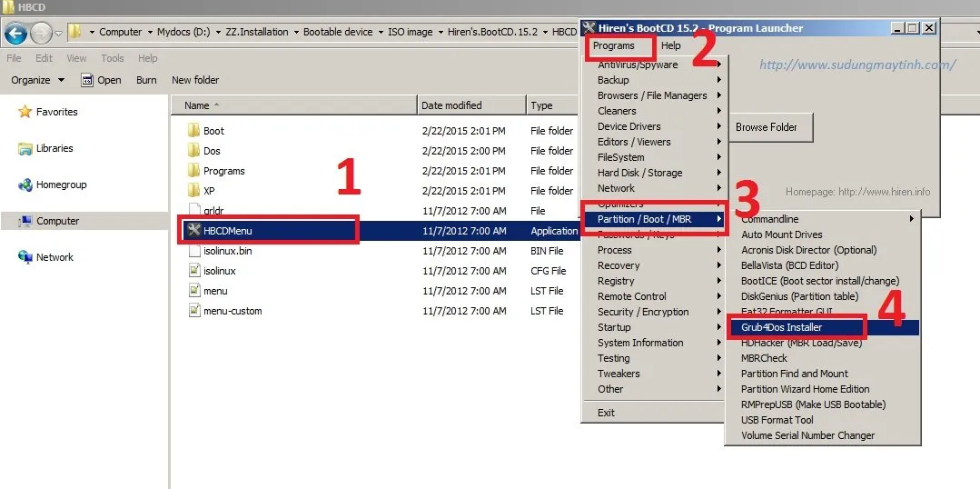Expand the Device Drivers submenu
The width and height of the screenshot is (980, 489).
pos(653,126)
